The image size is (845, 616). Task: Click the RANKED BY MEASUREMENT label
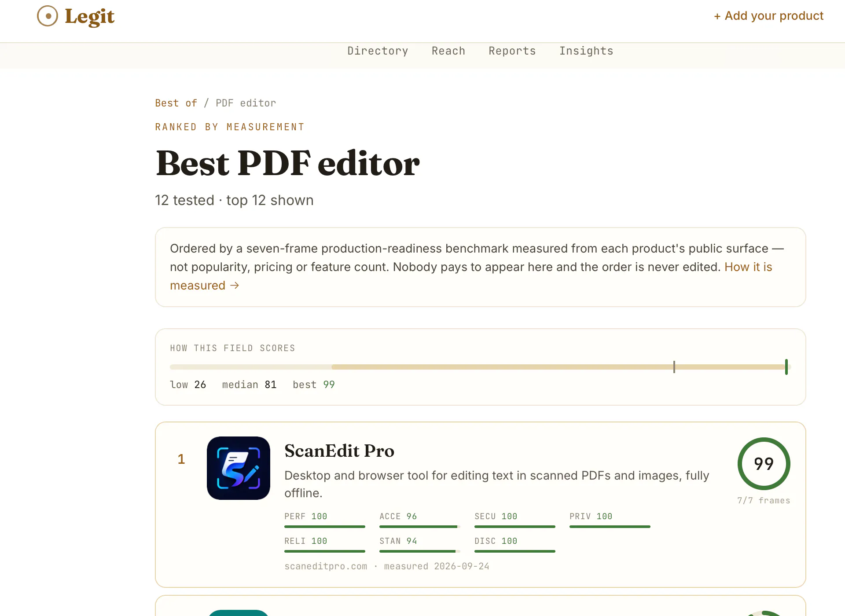230,127
